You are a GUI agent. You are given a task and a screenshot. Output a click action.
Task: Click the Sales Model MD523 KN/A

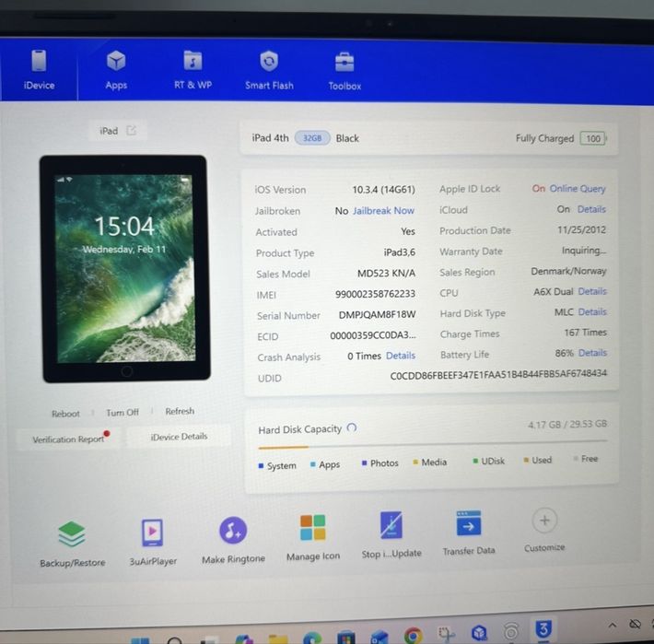click(x=386, y=274)
